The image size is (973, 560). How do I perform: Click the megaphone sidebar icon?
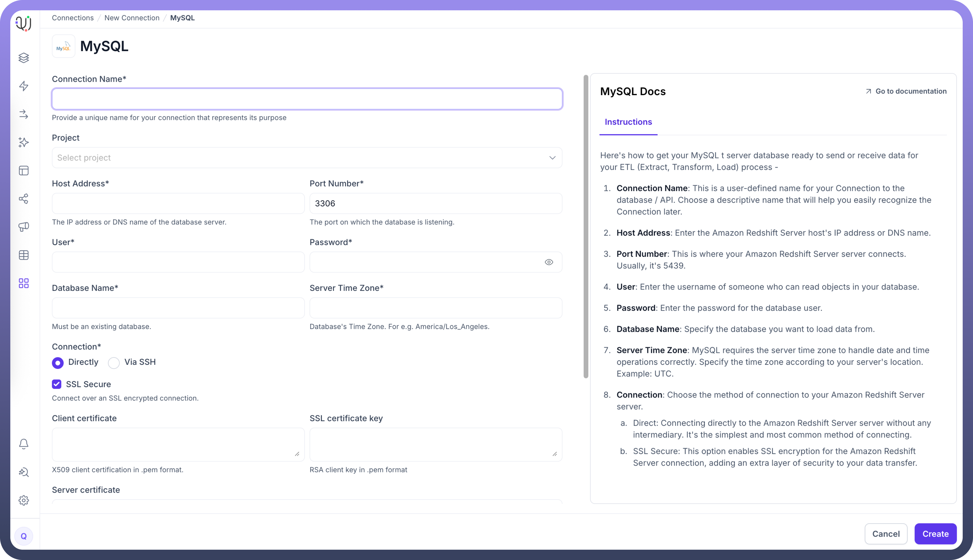(24, 227)
